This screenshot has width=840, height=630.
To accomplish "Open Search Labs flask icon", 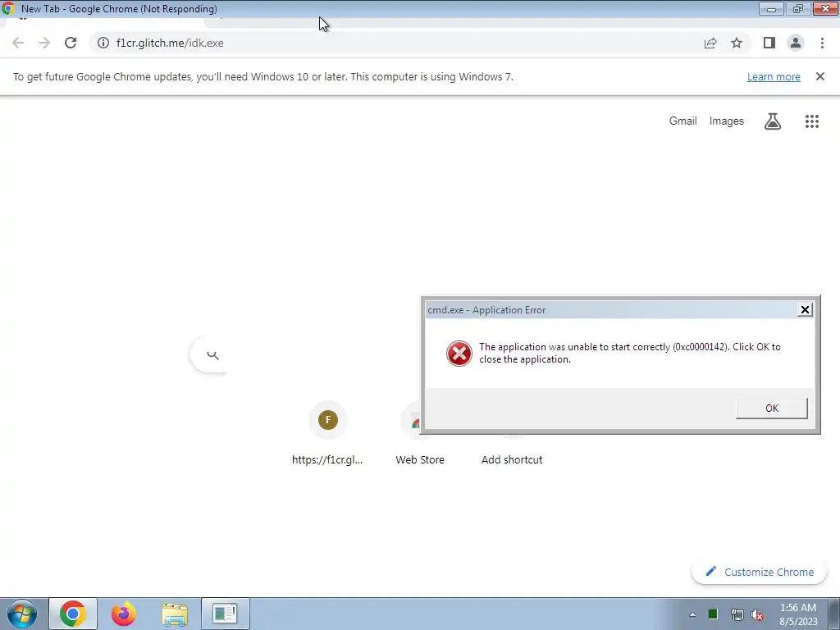I will [773, 121].
